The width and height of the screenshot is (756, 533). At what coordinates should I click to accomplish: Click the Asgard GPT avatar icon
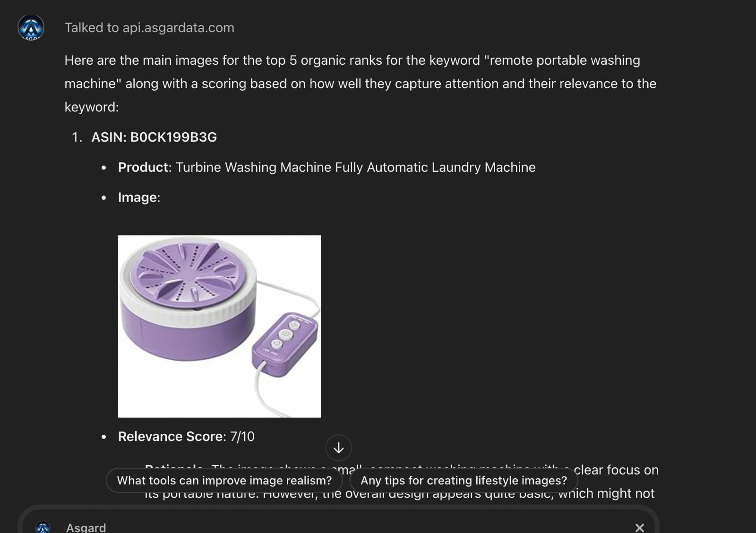[x=31, y=27]
